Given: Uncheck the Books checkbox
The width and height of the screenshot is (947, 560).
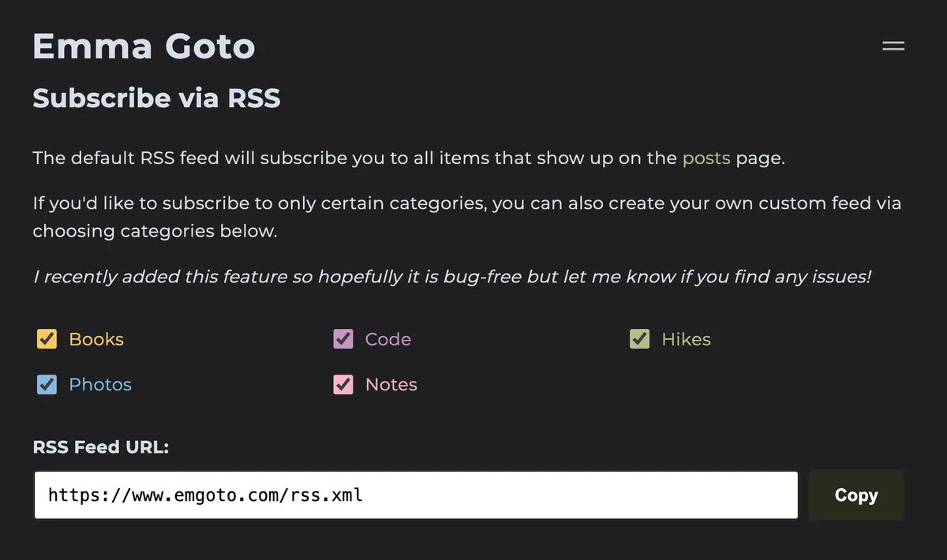Looking at the screenshot, I should tap(47, 339).
